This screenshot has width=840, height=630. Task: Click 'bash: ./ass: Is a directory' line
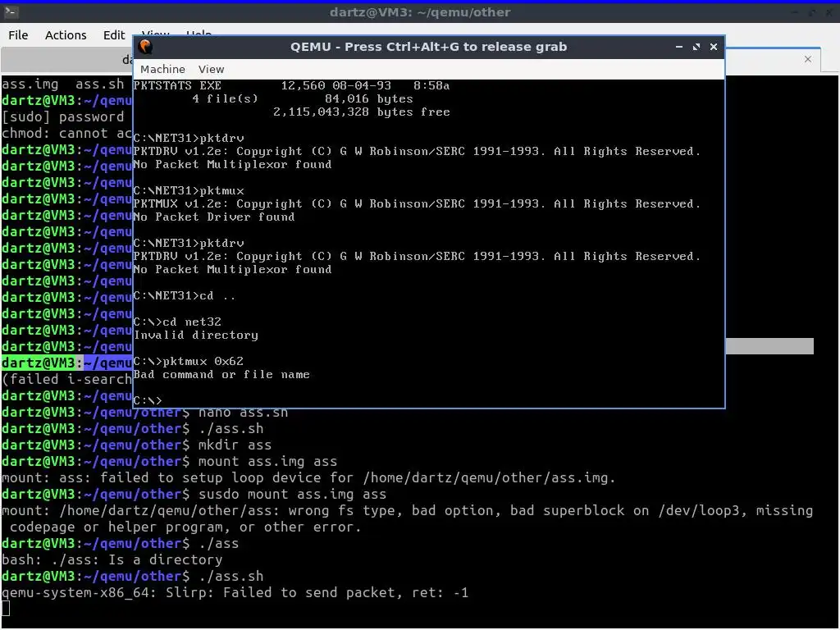coord(112,559)
